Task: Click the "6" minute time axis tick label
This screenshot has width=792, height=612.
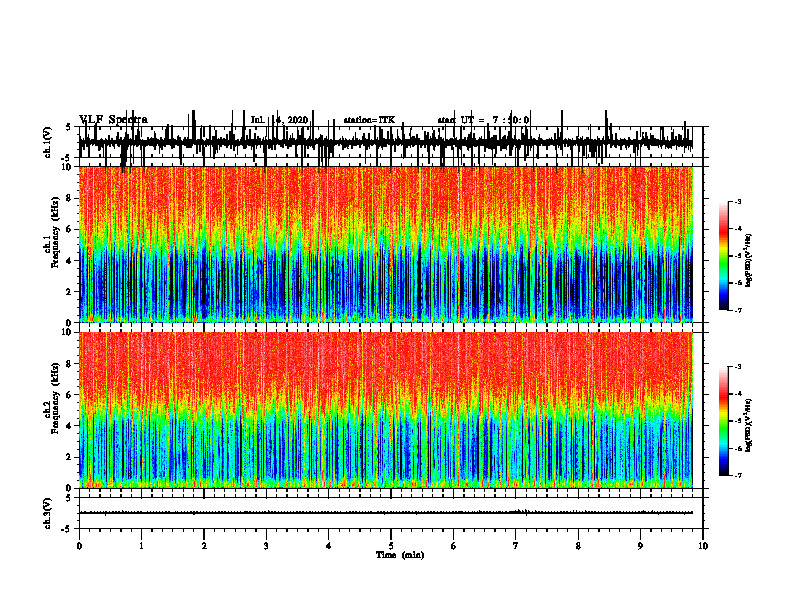Action: (454, 546)
